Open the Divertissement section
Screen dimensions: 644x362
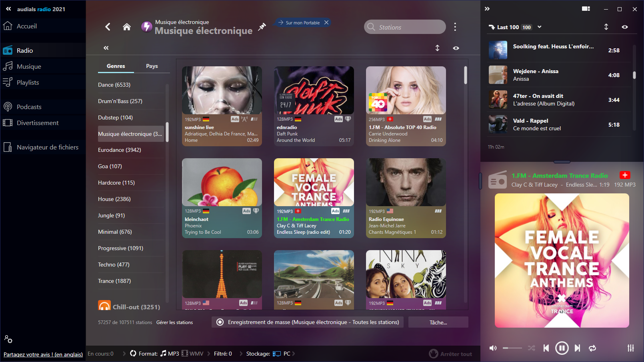[38, 123]
